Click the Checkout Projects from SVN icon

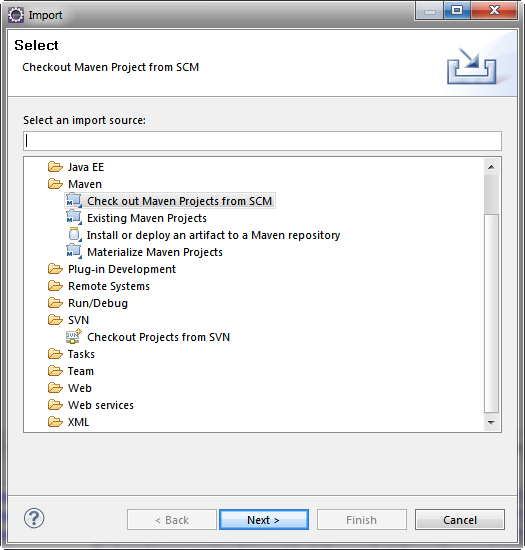coord(74,336)
